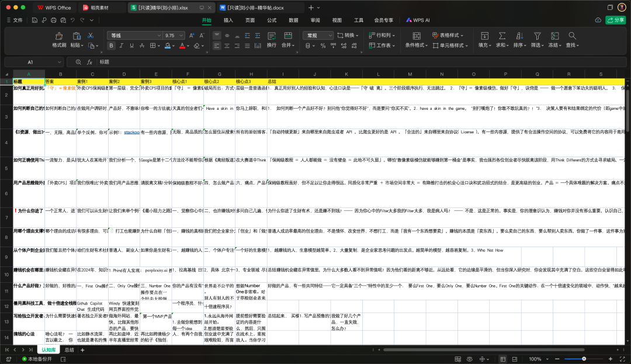This screenshot has height=364, width=631.
Task: Click the Undo arrow icon
Action: point(73,20)
